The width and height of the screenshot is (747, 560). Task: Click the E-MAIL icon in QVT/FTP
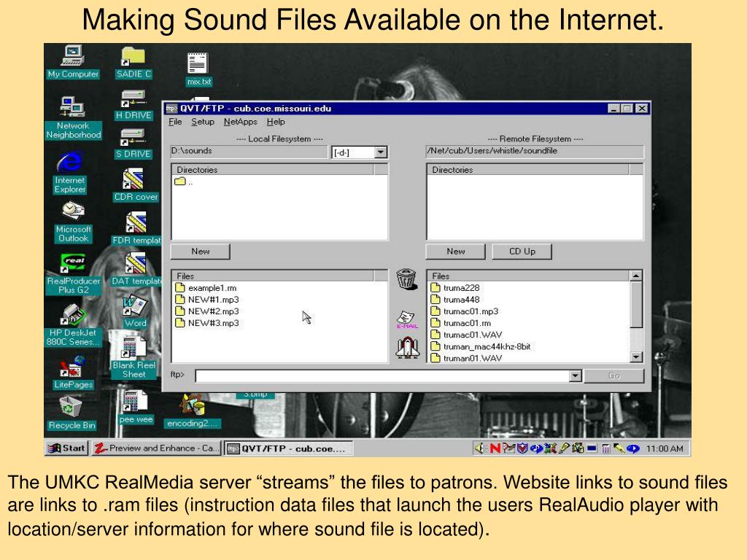point(407,319)
